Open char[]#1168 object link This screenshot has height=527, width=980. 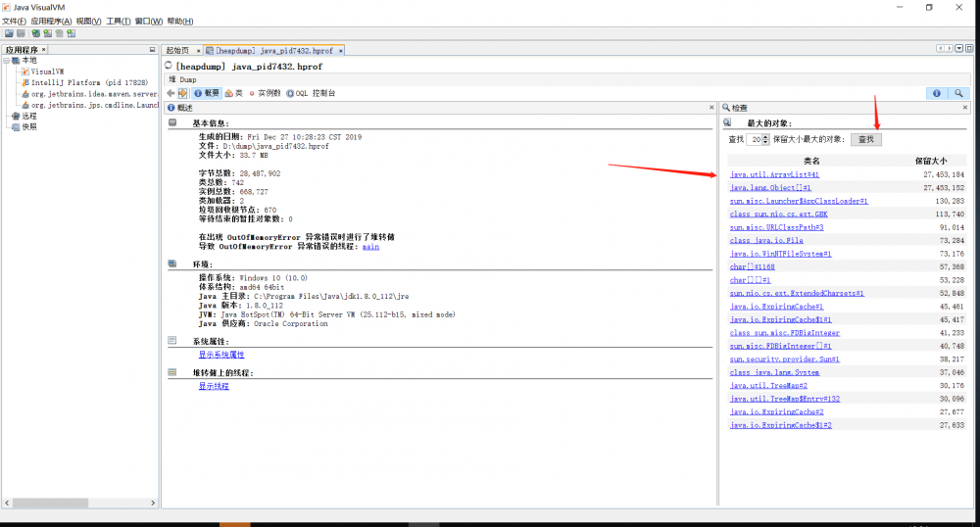coord(753,266)
